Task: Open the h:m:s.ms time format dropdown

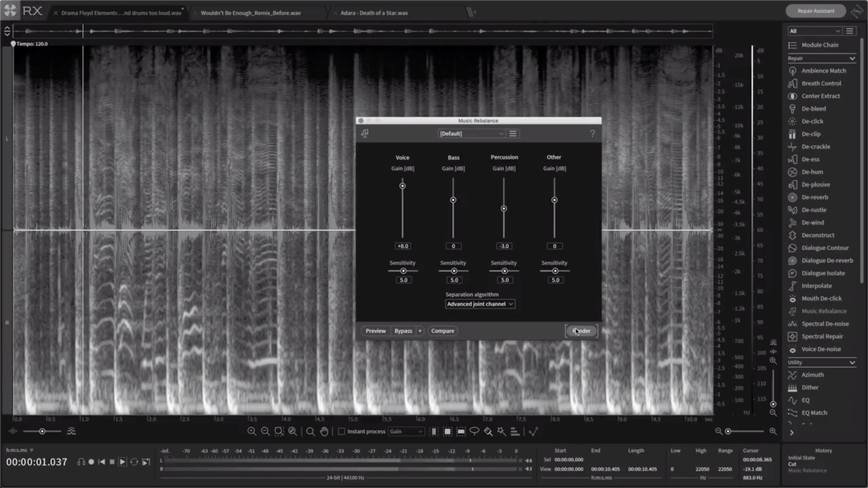Action: [x=20, y=450]
